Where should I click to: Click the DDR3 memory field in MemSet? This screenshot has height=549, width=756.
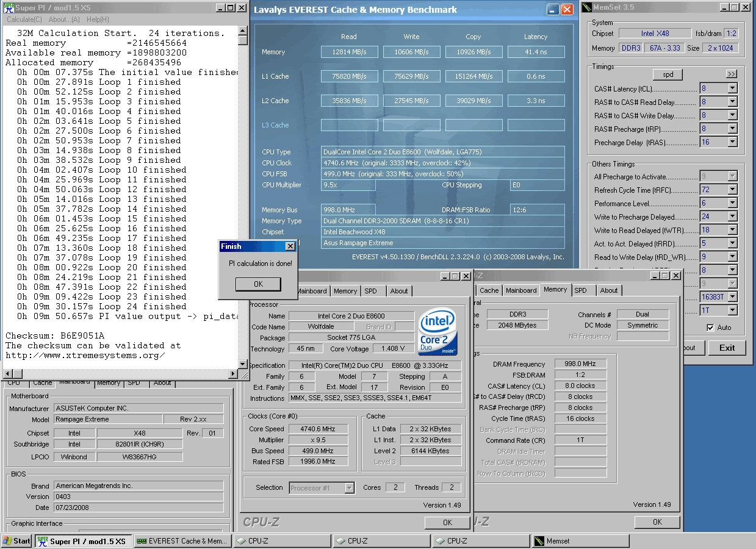pyautogui.click(x=630, y=48)
